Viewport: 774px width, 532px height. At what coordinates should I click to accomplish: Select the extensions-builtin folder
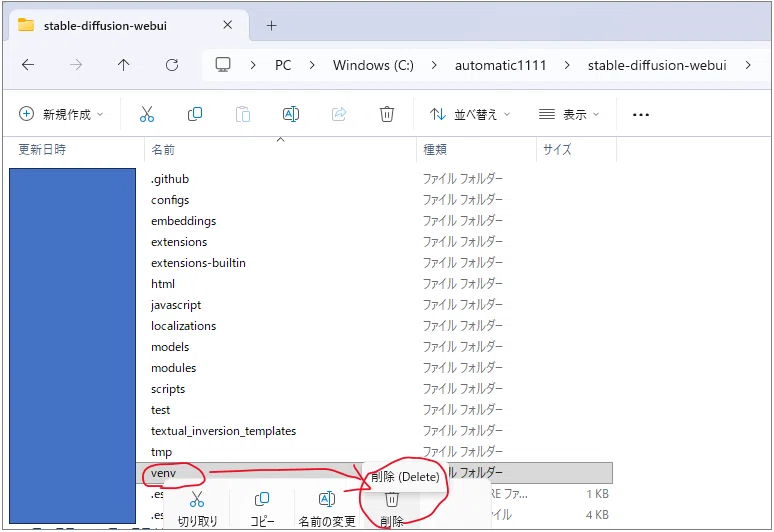(198, 263)
